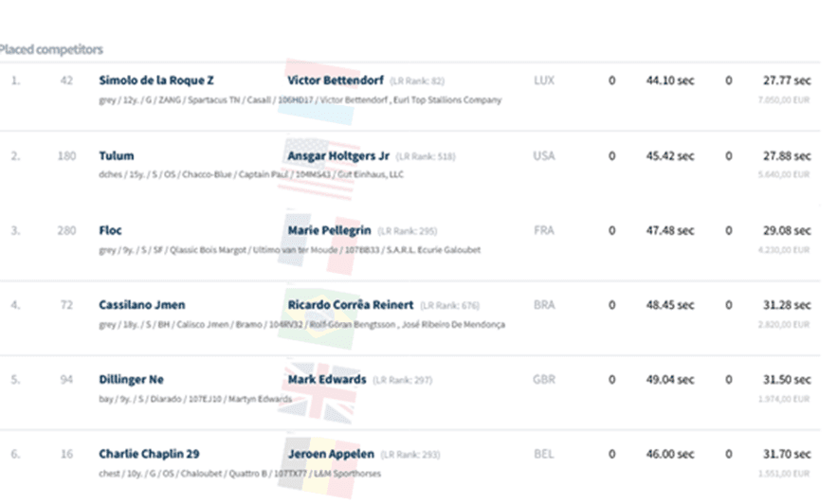Click the Great Britain flag icon
The height and width of the screenshot is (504, 837).
click(318, 398)
